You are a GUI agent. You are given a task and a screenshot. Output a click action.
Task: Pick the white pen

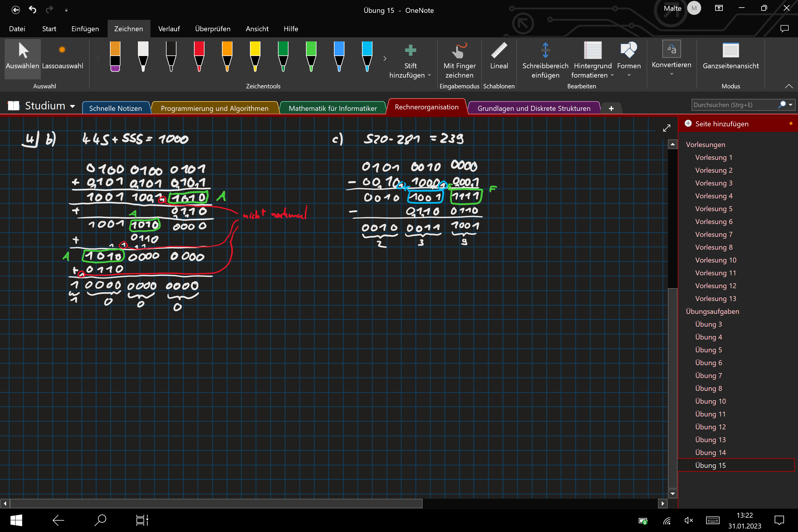tap(143, 56)
